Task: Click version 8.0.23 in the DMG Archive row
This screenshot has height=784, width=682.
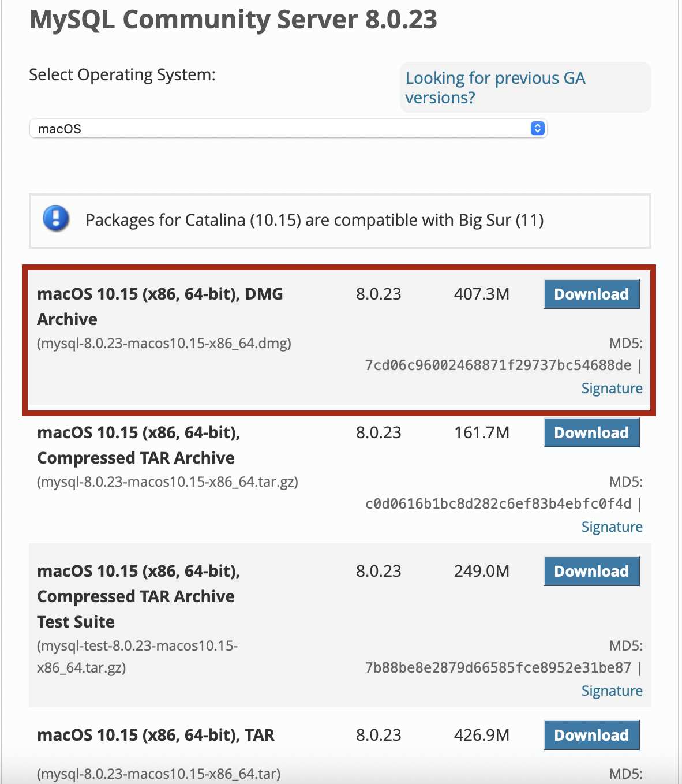Action: tap(379, 294)
